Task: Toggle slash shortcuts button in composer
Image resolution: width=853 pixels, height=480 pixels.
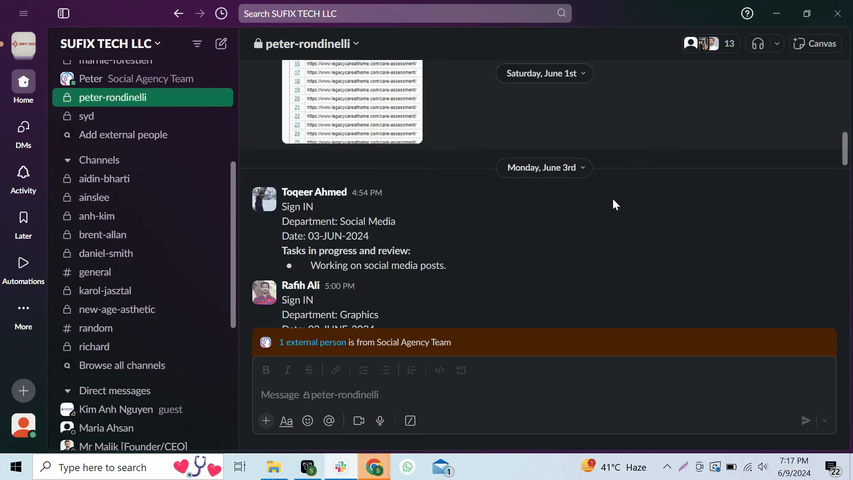Action: click(x=410, y=421)
